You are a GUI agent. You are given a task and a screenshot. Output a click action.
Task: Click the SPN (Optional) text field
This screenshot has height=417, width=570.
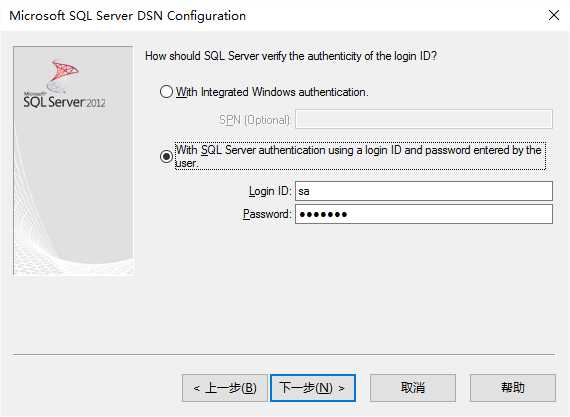click(x=424, y=119)
